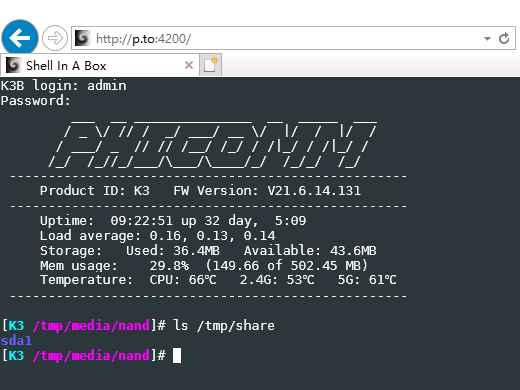Click the Uptime '09:22:51 up 32 day' line
The image size is (520, 390).
pos(173,221)
